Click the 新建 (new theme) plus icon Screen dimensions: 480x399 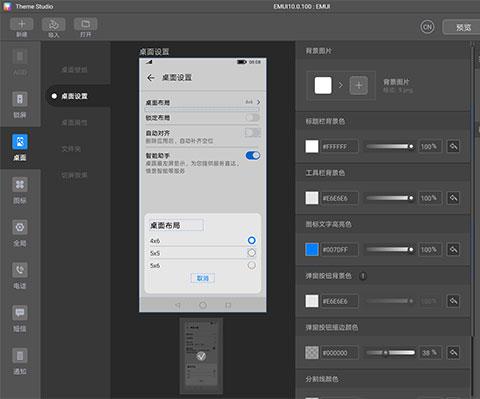[22, 24]
